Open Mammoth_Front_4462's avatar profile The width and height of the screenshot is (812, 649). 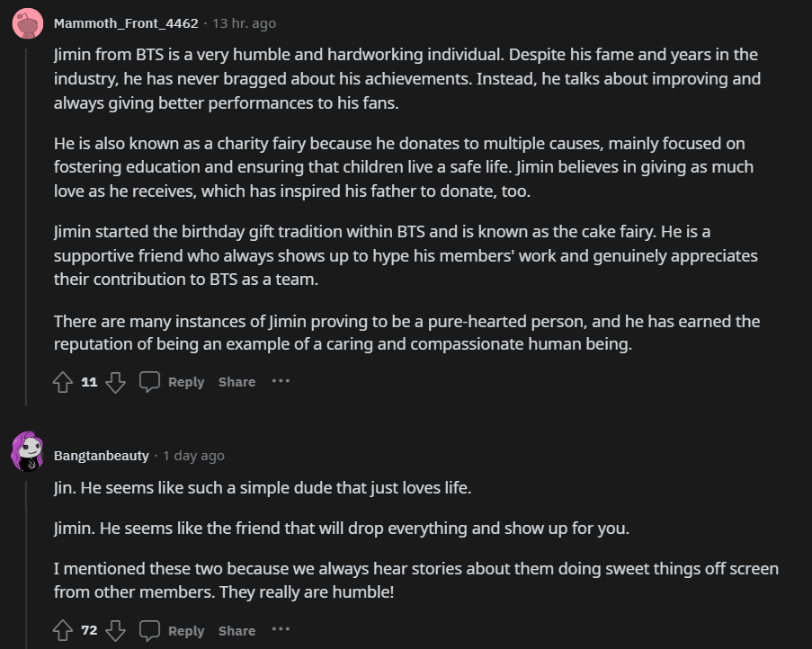coord(27,23)
